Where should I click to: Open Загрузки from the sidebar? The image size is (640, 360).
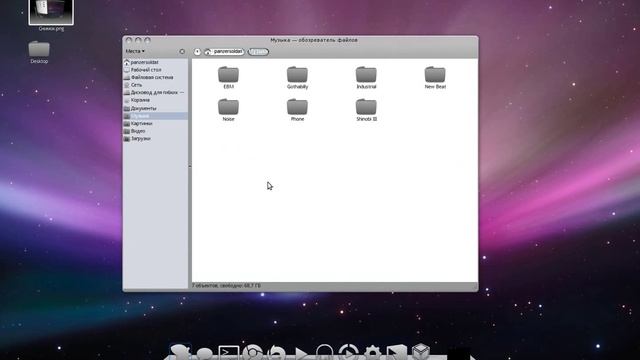(155, 138)
